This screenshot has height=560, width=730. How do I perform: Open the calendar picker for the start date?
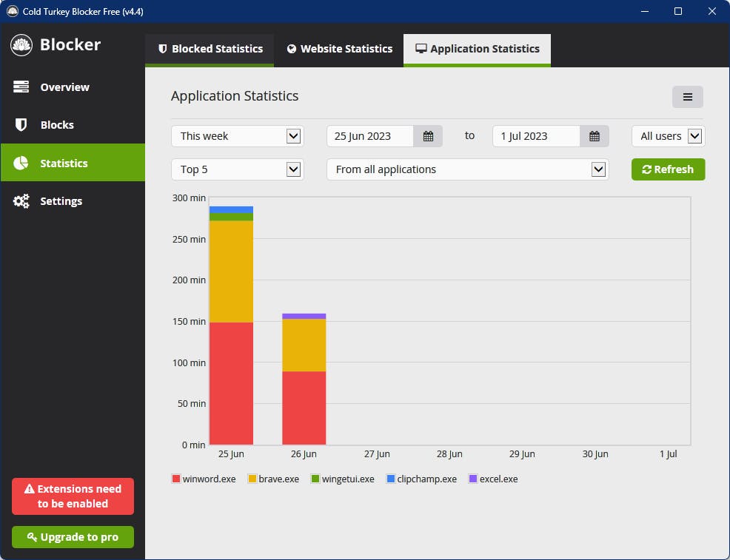pyautogui.click(x=427, y=135)
